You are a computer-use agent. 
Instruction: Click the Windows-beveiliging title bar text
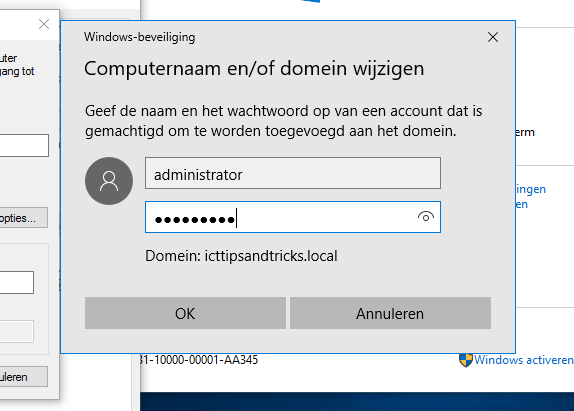[x=139, y=37]
